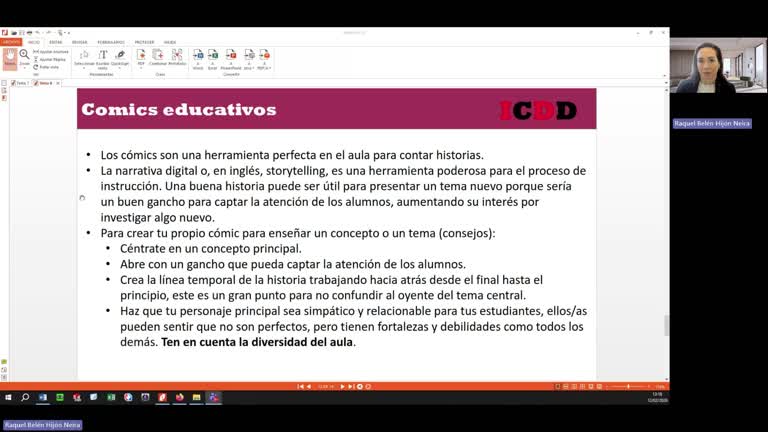Switch to the INICIO ribbon tab
This screenshot has height=432, width=768.
coord(34,42)
